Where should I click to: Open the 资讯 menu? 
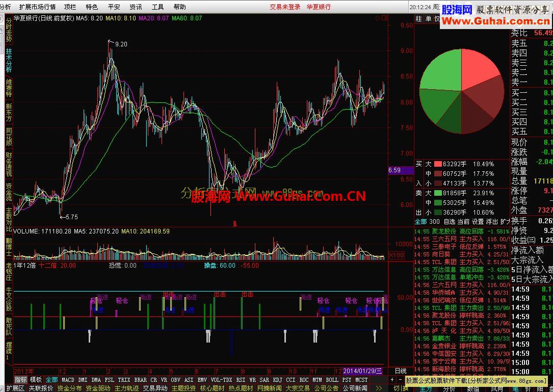coord(136,7)
